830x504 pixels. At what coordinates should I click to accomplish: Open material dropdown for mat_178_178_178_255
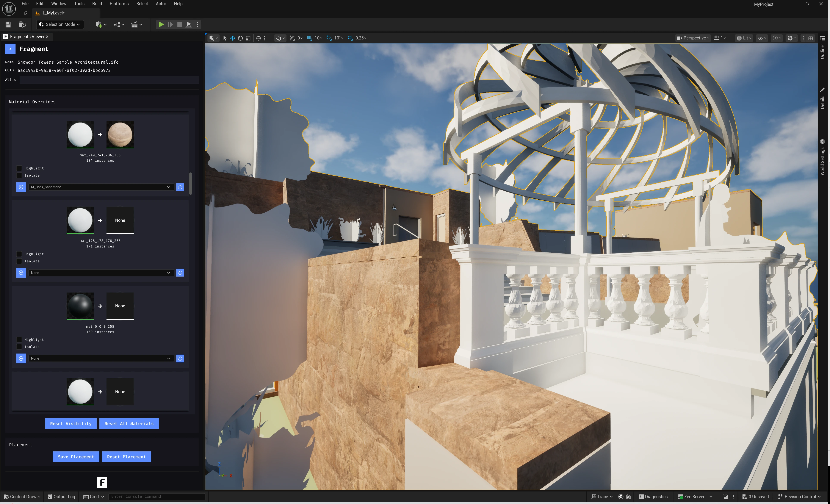point(101,272)
